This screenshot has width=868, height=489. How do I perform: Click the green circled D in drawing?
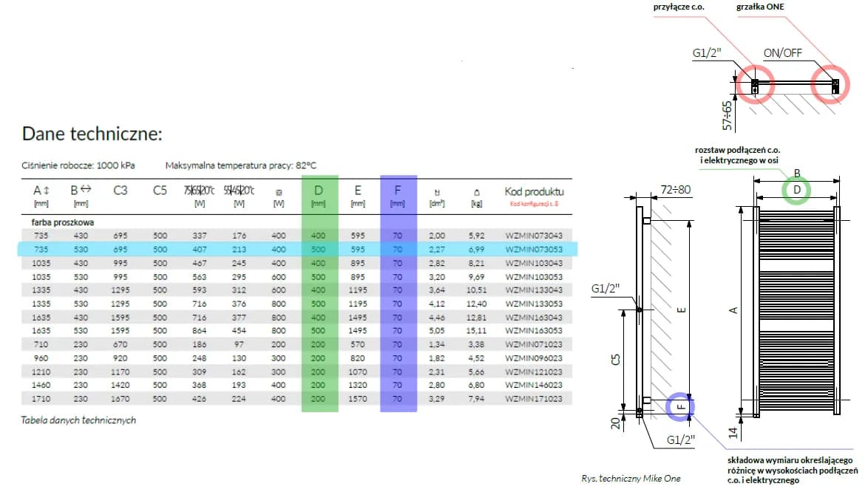pos(796,191)
